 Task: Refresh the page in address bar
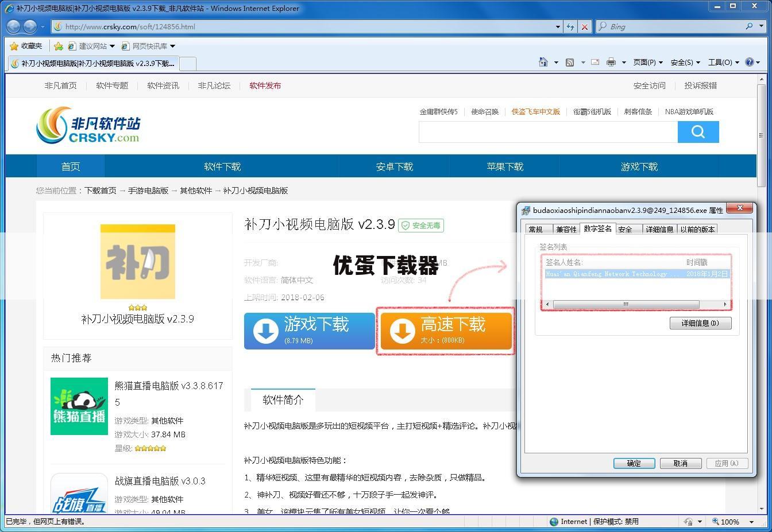click(570, 26)
